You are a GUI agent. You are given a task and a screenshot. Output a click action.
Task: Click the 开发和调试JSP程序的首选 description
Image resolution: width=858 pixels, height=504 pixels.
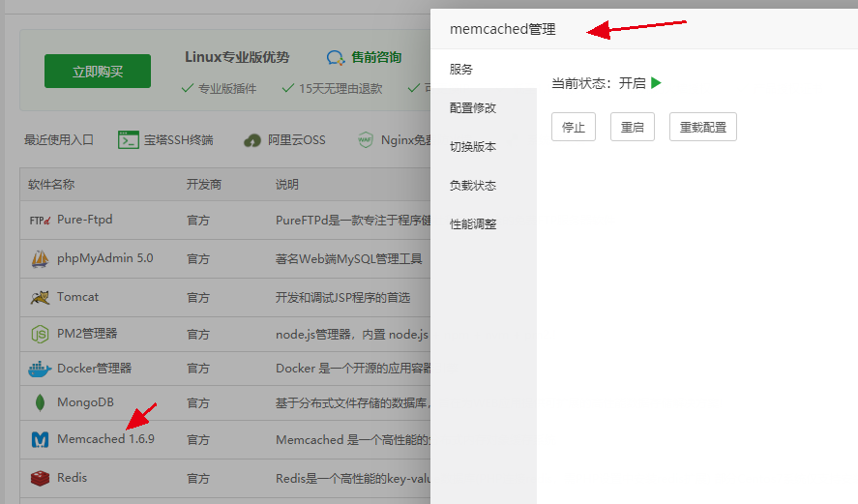(x=342, y=298)
